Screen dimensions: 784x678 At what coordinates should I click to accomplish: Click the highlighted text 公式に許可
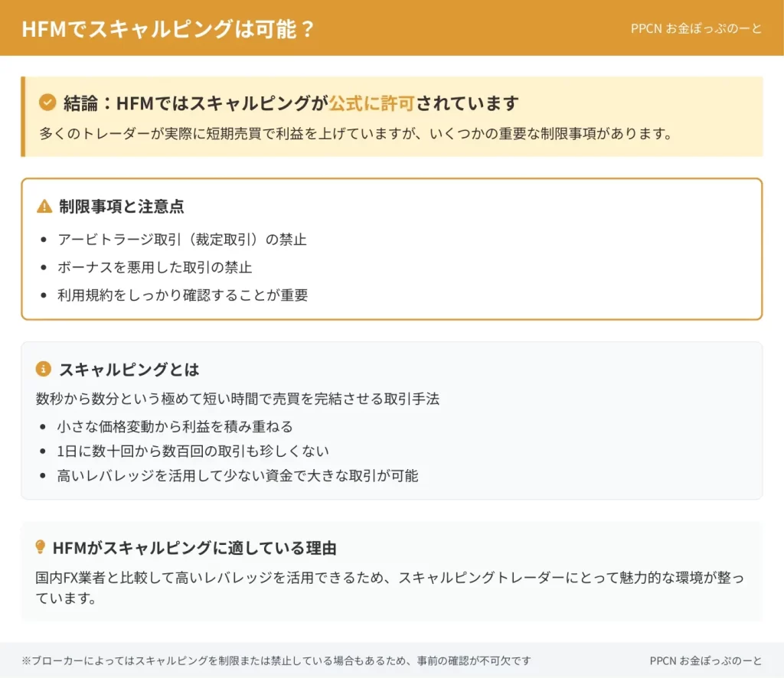click(x=371, y=103)
